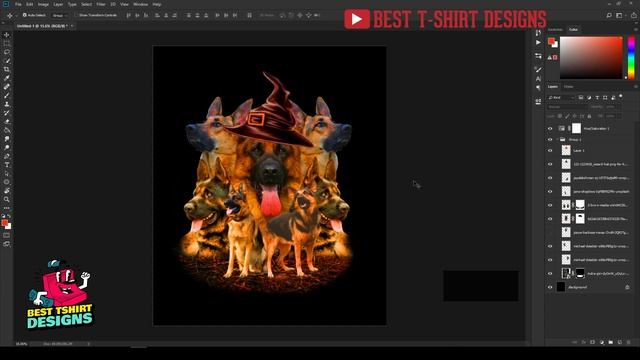The image size is (640, 360).
Task: Click the background layer lock icon
Action: pyautogui.click(x=627, y=287)
